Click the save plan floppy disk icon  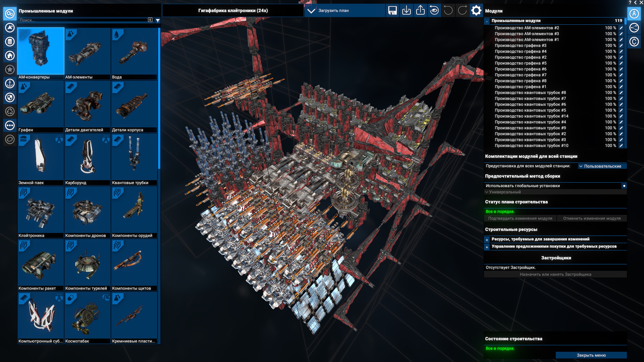(x=392, y=11)
